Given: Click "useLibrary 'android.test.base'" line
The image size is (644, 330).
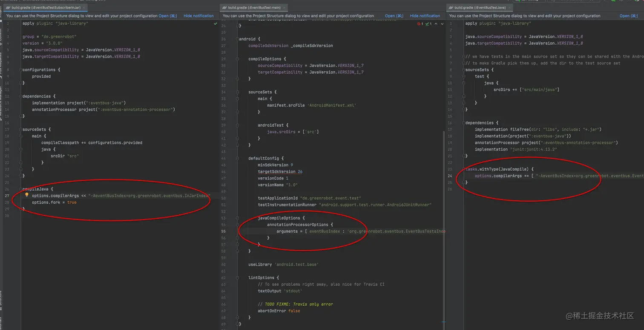Looking at the screenshot, I should point(284,264).
